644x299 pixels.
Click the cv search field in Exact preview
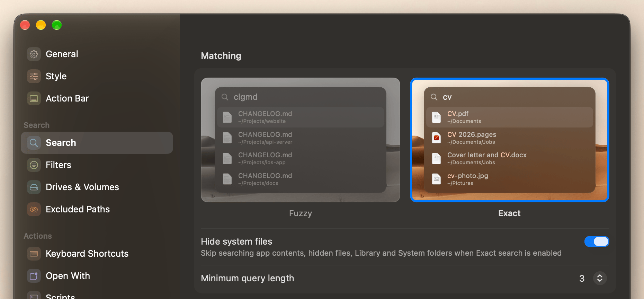510,97
